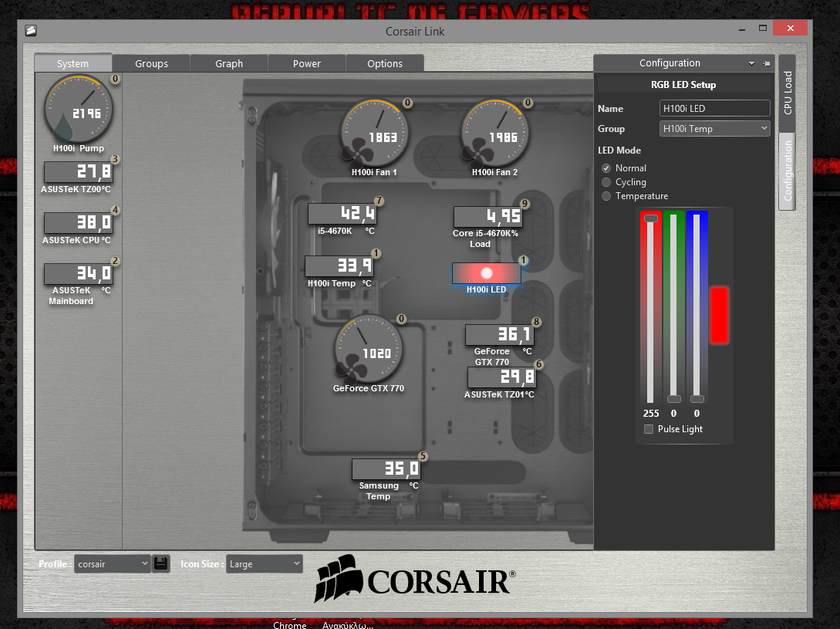The width and height of the screenshot is (840, 629).
Task: Click the green channel slider handle
Action: click(x=674, y=399)
